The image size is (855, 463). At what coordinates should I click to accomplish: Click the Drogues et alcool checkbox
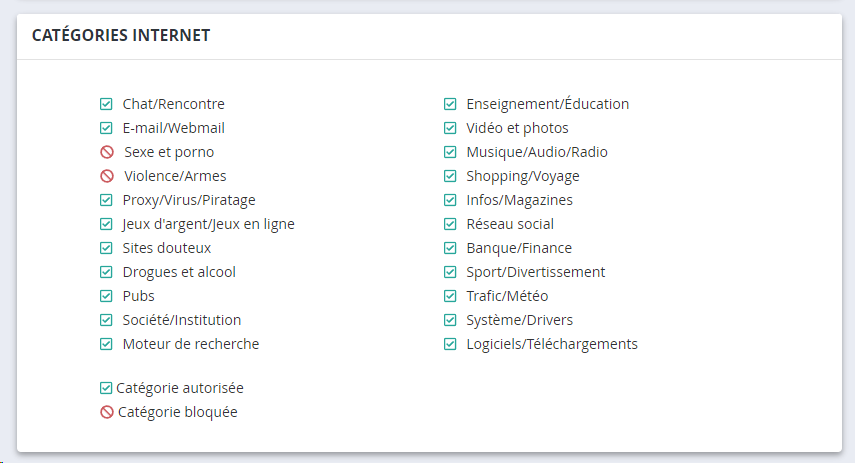click(x=106, y=272)
